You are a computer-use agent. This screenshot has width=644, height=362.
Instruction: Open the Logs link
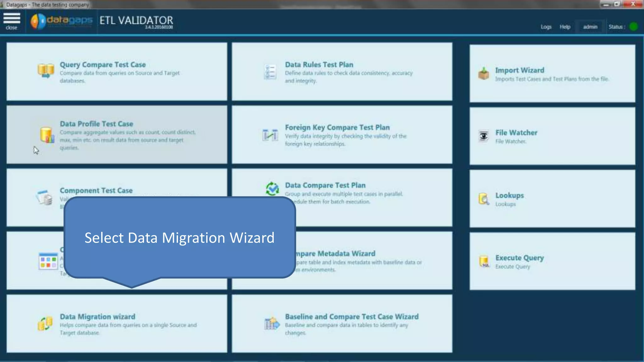[x=546, y=27]
